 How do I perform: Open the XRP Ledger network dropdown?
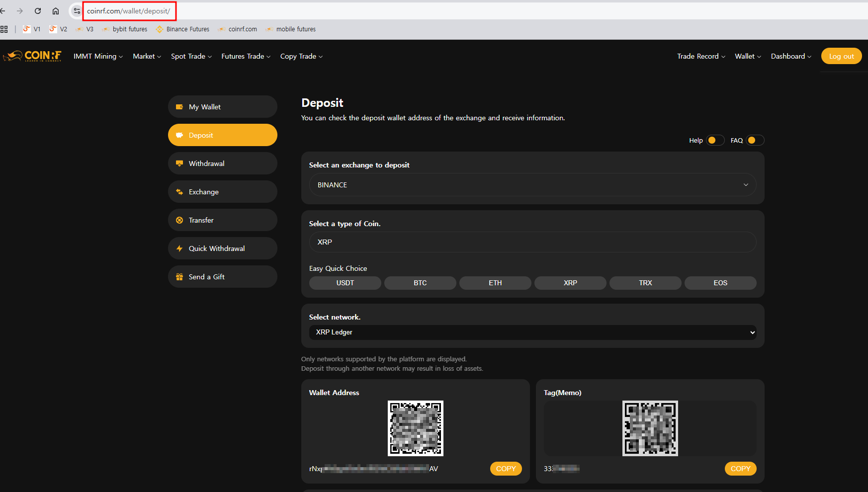pyautogui.click(x=532, y=332)
